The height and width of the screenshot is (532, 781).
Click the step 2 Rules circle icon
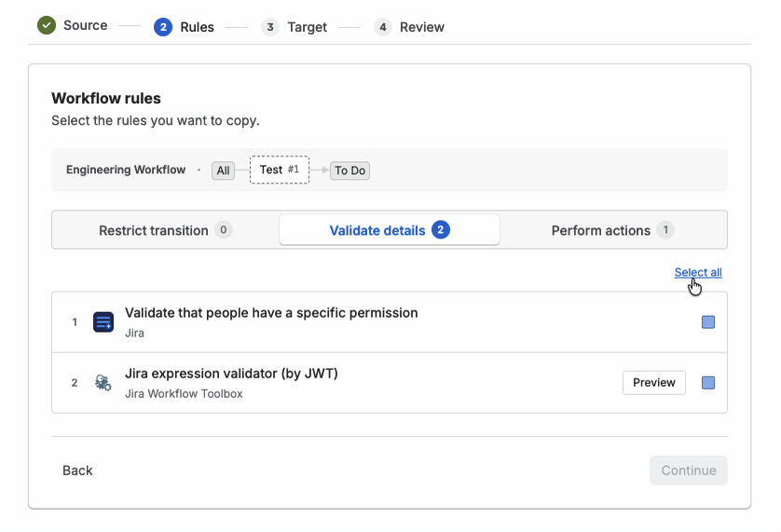coord(163,27)
